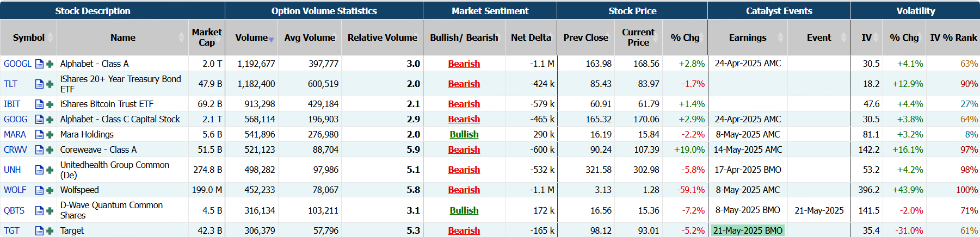Open the document icon for GOOGL
Viewport: 980px width, 237px height.
coord(39,64)
